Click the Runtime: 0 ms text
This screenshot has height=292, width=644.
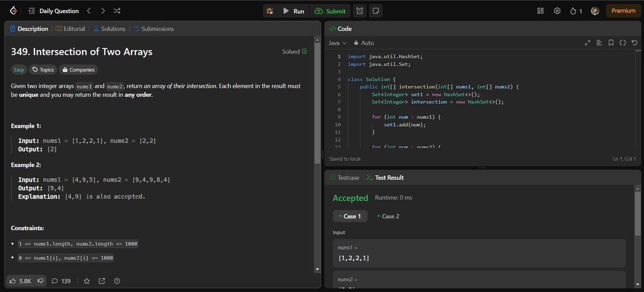(394, 198)
